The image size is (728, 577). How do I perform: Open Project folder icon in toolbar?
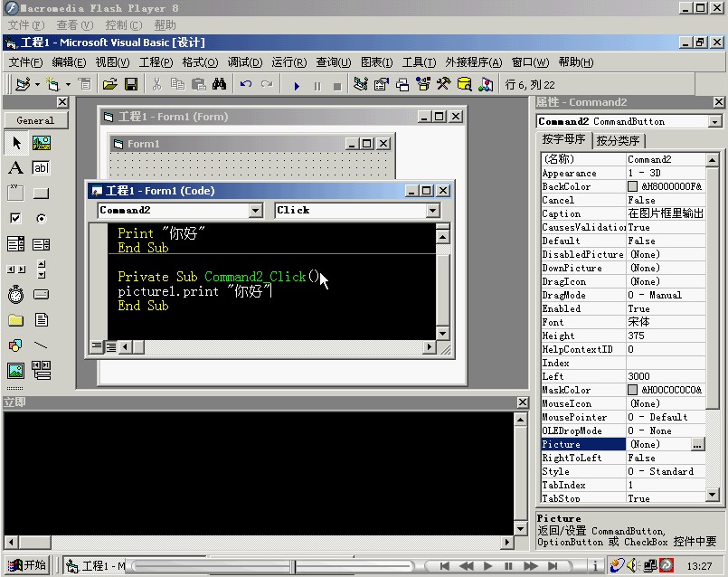point(109,84)
